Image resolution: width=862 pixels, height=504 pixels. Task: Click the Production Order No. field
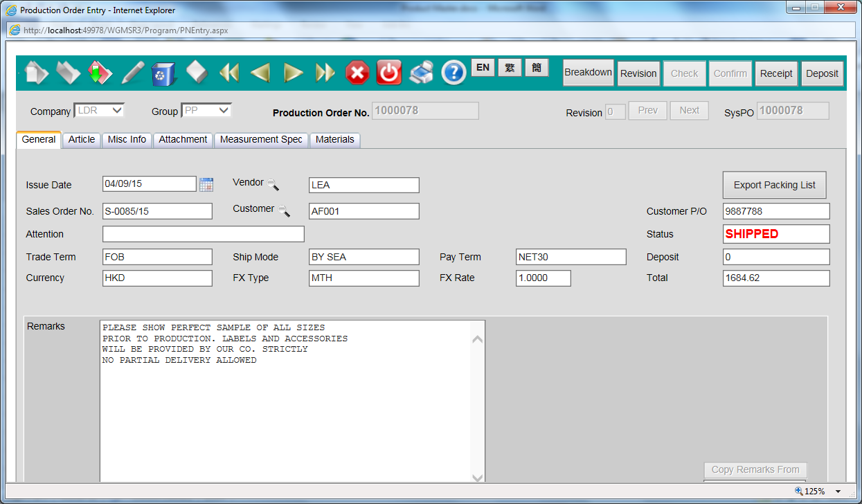pyautogui.click(x=425, y=111)
